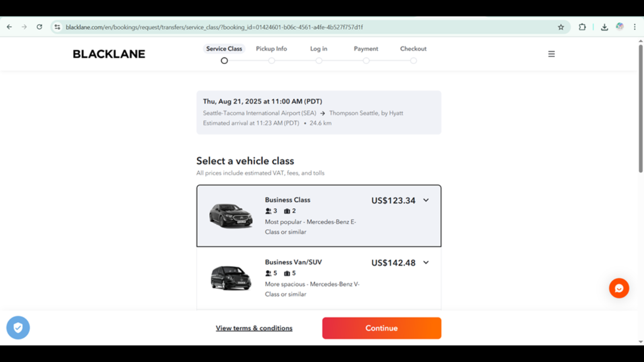Reload the Blacklane booking page

[x=39, y=27]
